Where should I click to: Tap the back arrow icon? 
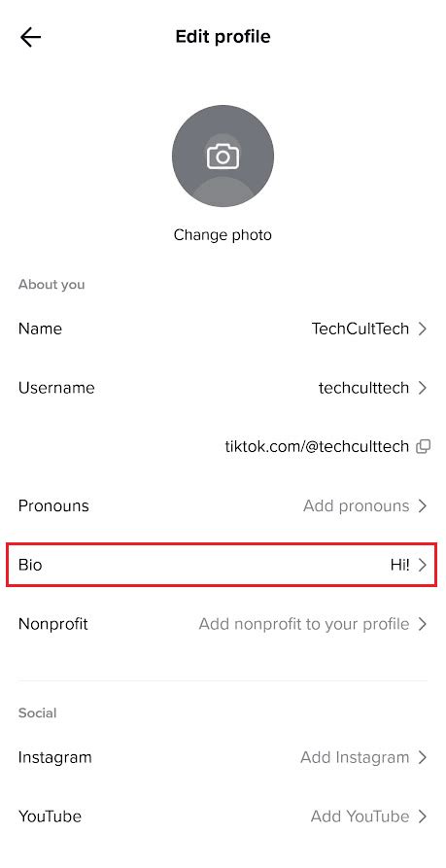tap(30, 37)
